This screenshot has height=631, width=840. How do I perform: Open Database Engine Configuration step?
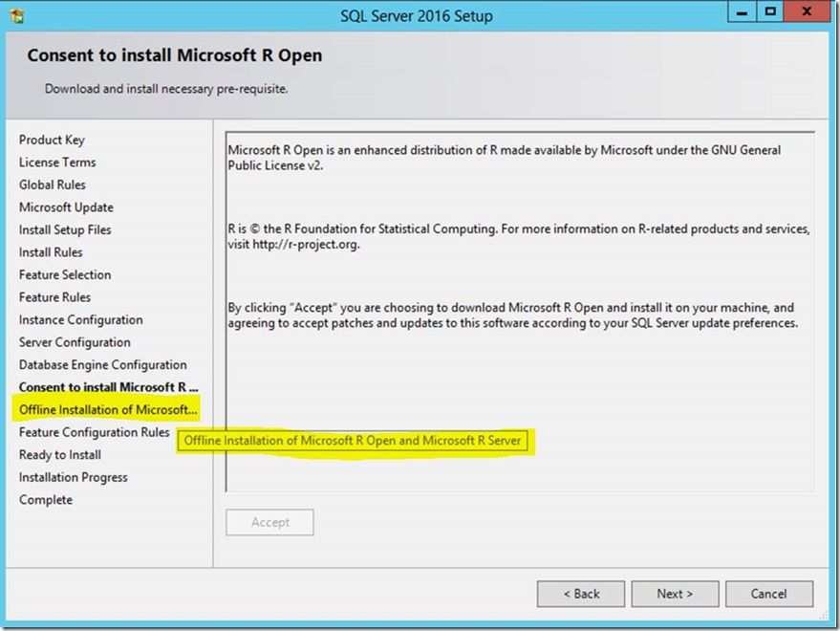click(x=103, y=365)
